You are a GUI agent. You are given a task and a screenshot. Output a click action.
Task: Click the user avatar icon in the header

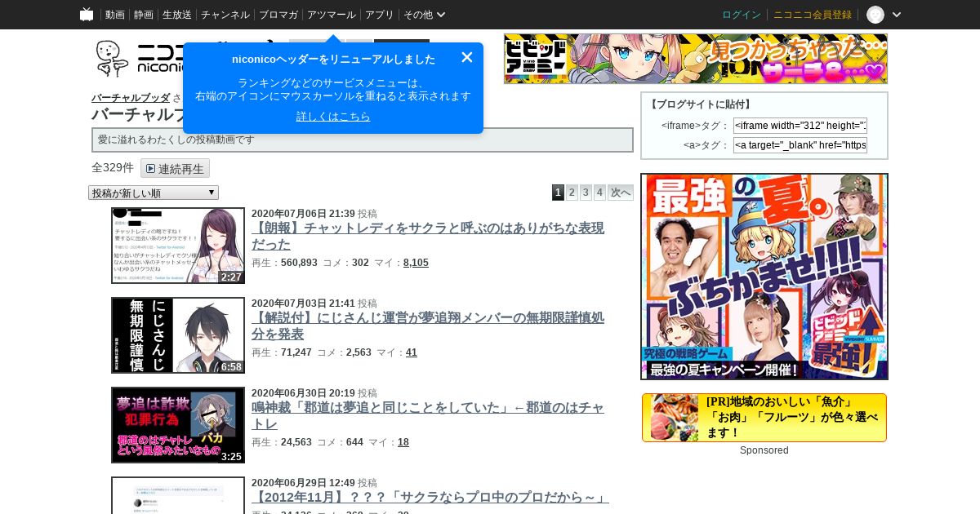875,15
